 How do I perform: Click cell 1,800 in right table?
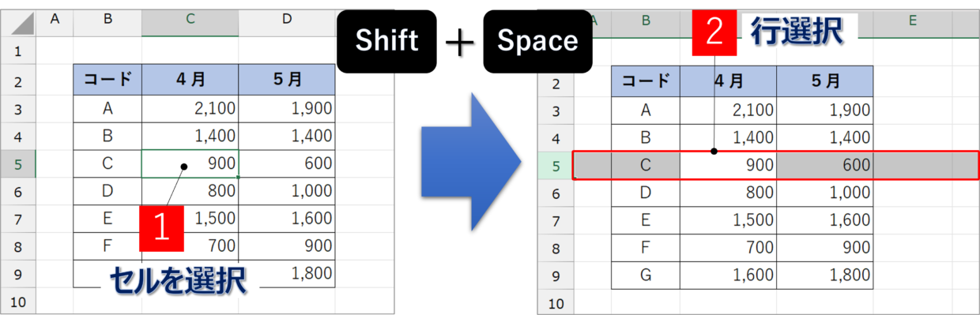pos(825,275)
